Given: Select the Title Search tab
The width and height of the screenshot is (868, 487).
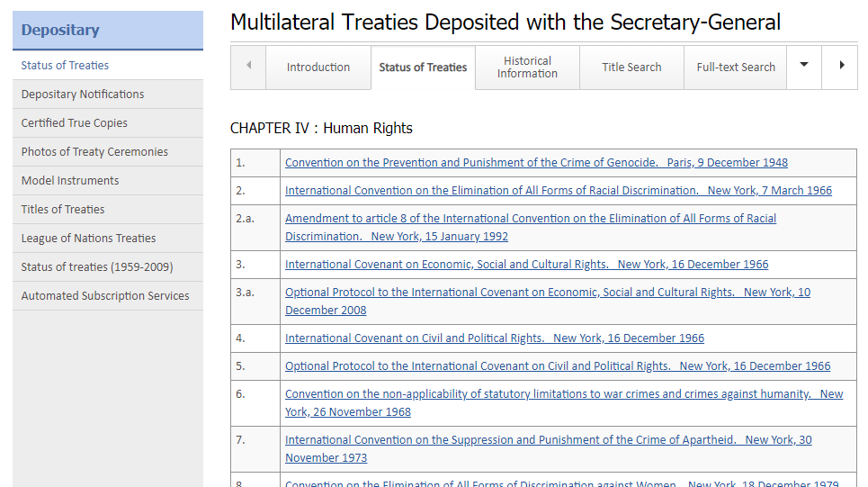Looking at the screenshot, I should click(631, 68).
